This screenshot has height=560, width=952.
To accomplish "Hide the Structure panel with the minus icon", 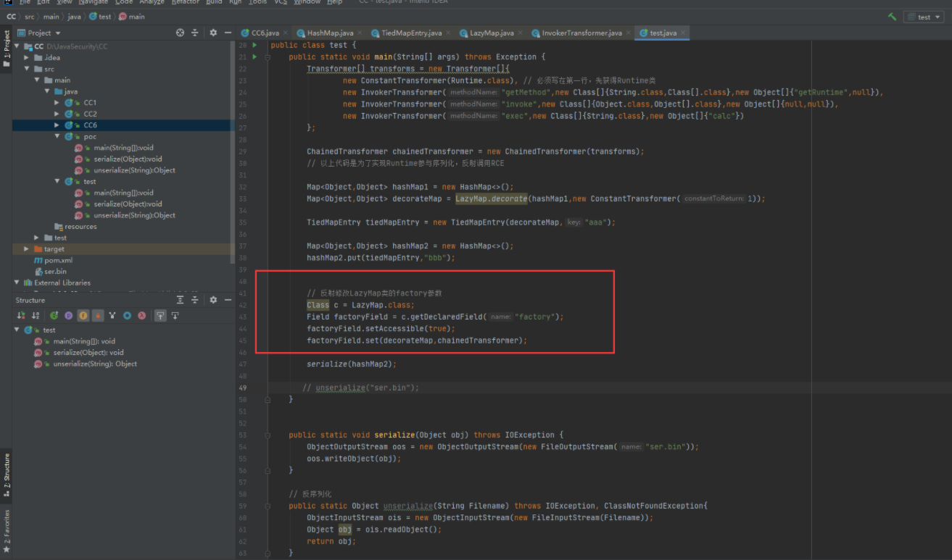I will pyautogui.click(x=228, y=300).
